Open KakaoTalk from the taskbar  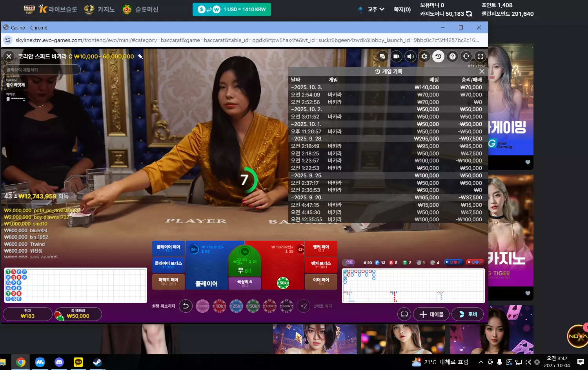click(78, 362)
